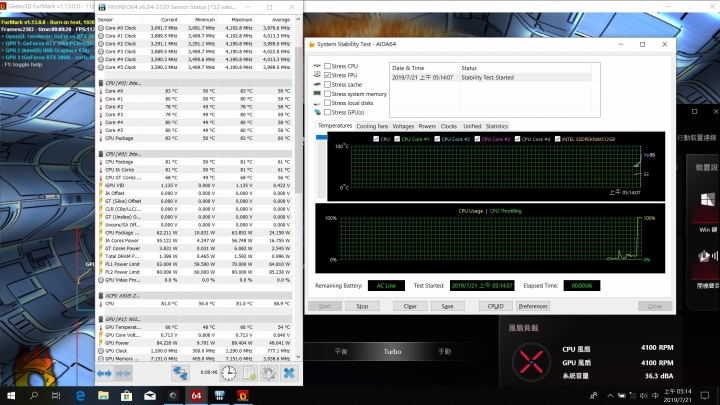Click the Save button in AIDA64
The height and width of the screenshot is (405, 720).
pos(448,306)
